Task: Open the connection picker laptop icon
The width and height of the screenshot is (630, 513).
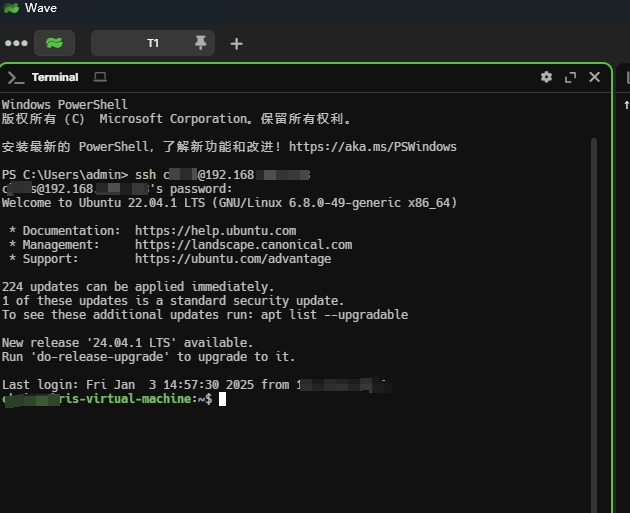Action: click(x=100, y=77)
